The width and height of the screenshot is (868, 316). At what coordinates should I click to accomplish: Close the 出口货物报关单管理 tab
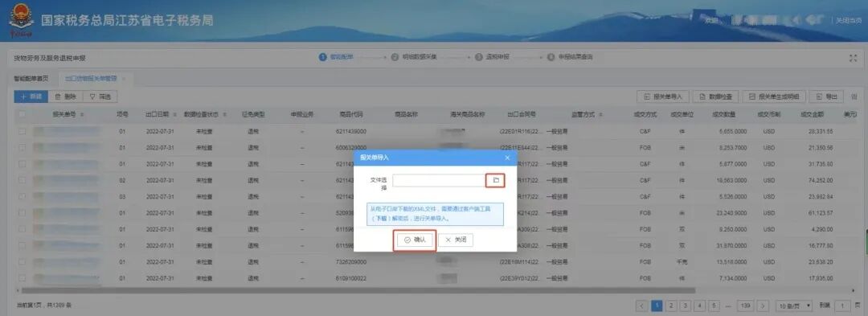coord(124,79)
